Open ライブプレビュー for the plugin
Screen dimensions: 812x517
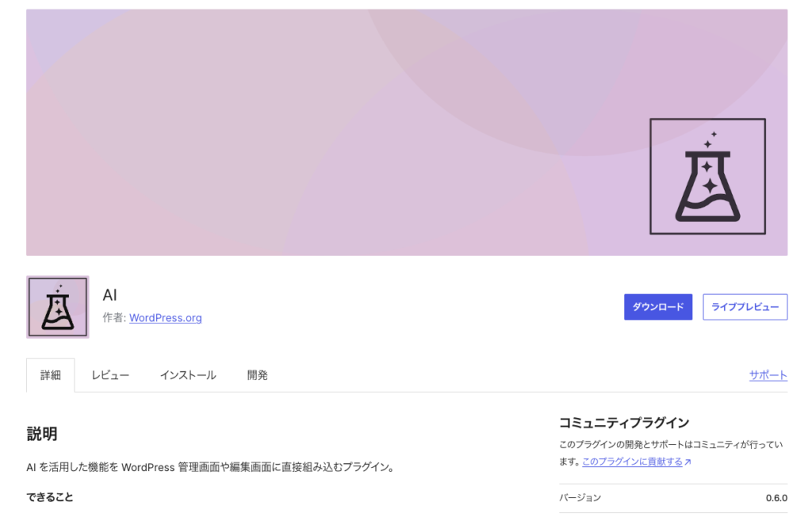point(745,307)
